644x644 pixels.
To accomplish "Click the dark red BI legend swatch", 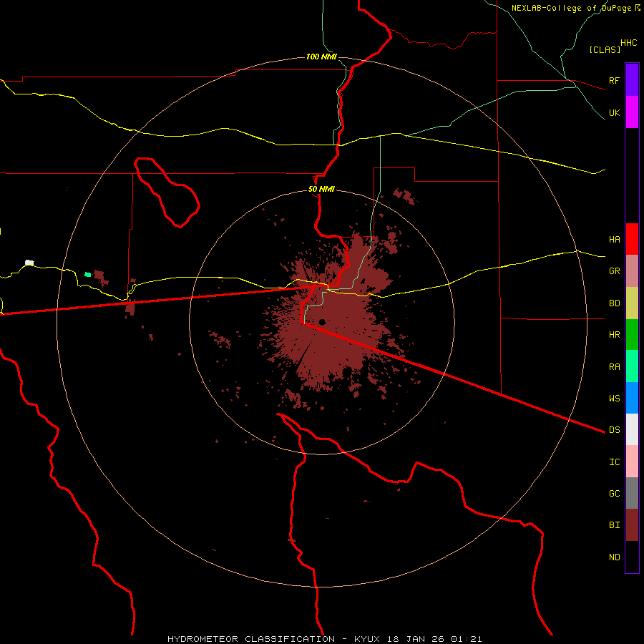I will [632, 525].
